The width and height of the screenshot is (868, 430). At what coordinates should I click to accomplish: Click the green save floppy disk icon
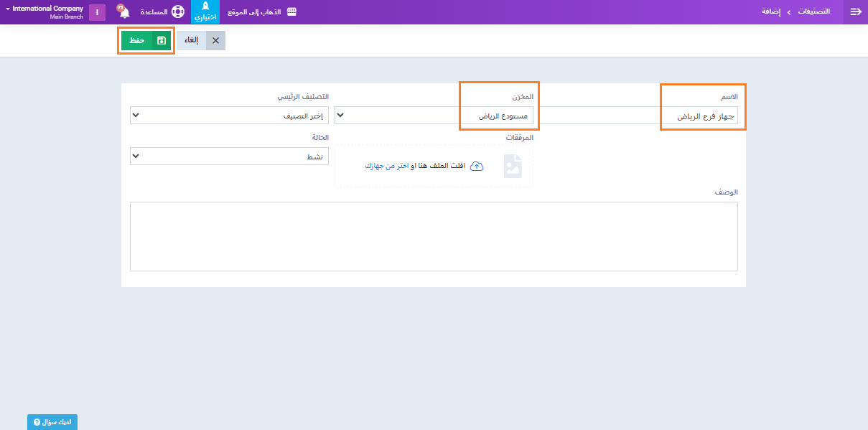(162, 41)
